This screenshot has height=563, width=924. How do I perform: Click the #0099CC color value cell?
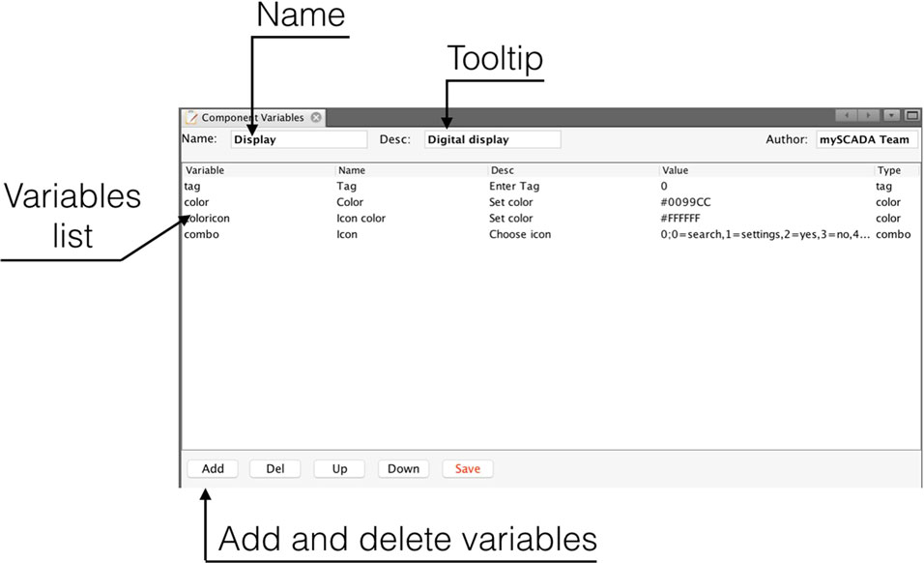tap(686, 202)
